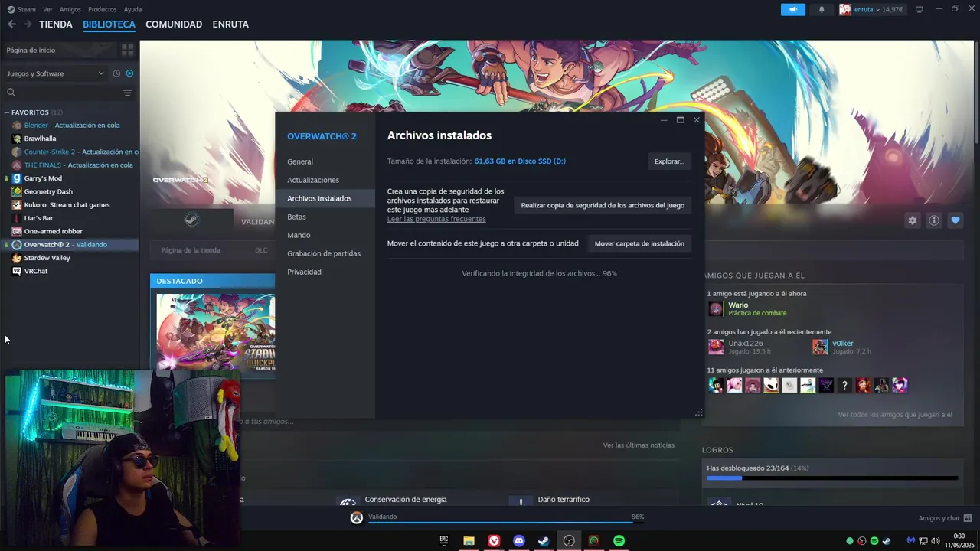Click the Explorar... button

click(x=669, y=161)
